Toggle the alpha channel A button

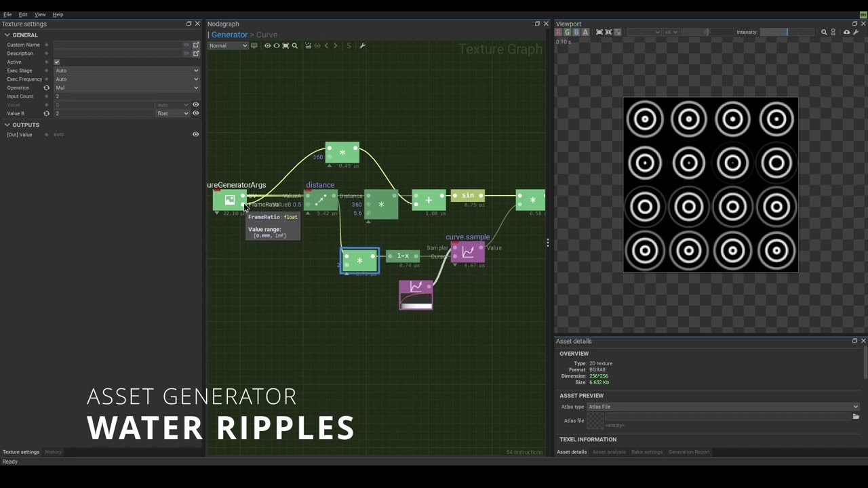coord(585,32)
